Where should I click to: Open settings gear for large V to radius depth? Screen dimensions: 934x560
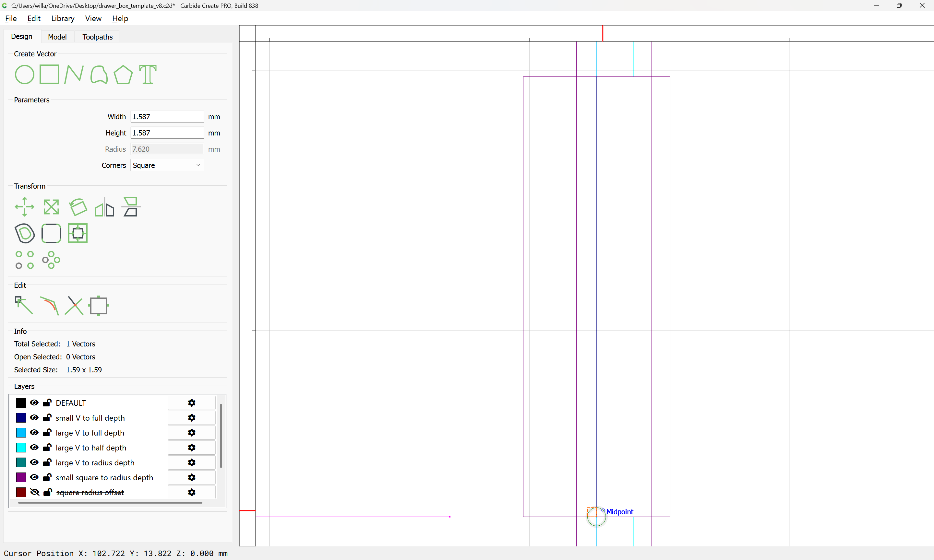191,462
